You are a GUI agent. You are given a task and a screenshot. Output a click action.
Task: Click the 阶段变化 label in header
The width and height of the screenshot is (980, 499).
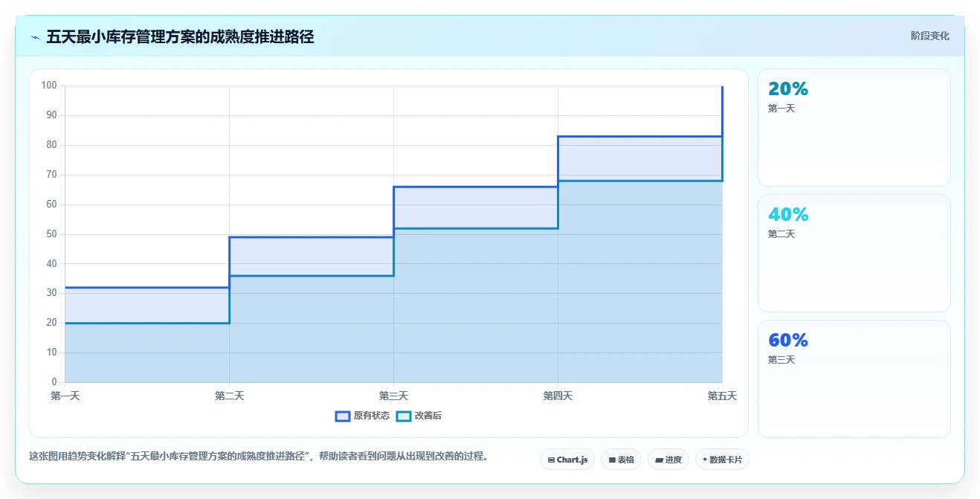tap(929, 36)
